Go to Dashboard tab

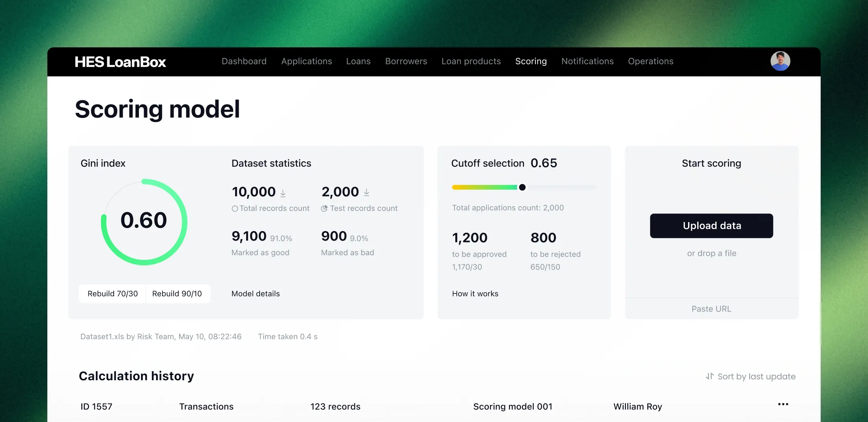tap(244, 61)
